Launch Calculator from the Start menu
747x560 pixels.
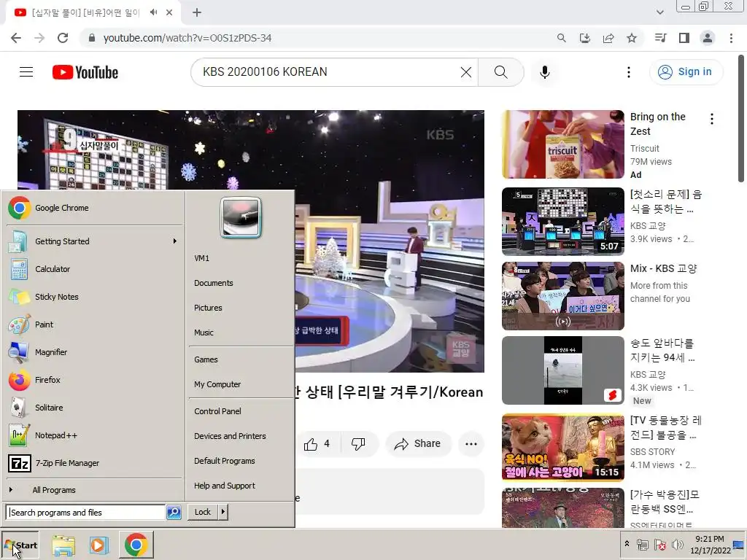94,269
